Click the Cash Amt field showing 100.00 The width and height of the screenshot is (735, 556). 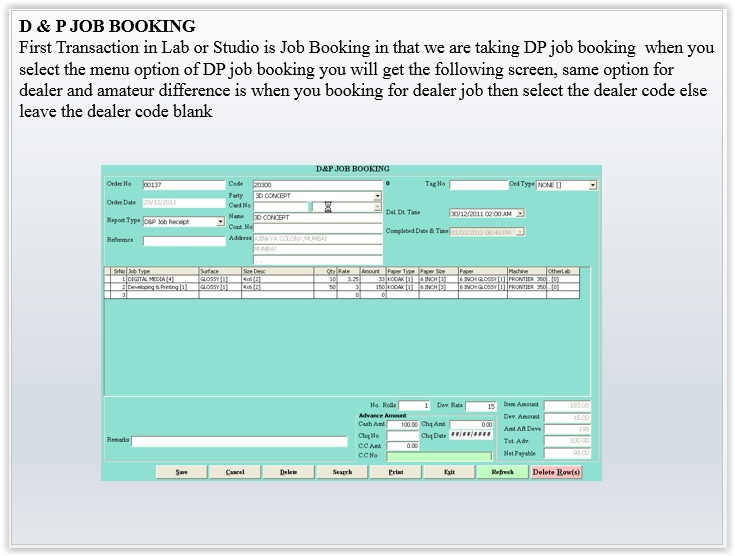pos(403,424)
